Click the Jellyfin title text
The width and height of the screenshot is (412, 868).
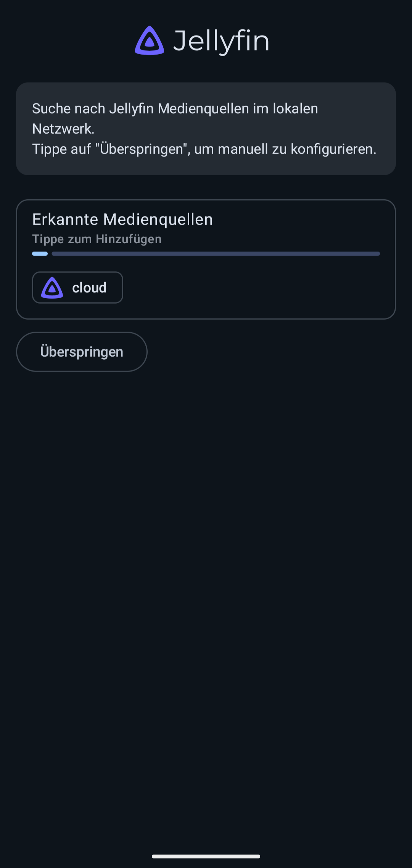(x=221, y=41)
